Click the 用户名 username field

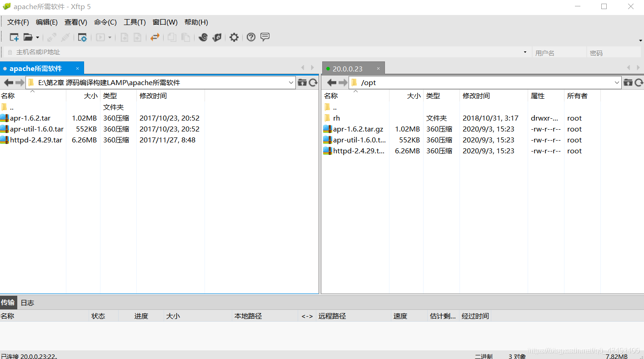tap(559, 53)
